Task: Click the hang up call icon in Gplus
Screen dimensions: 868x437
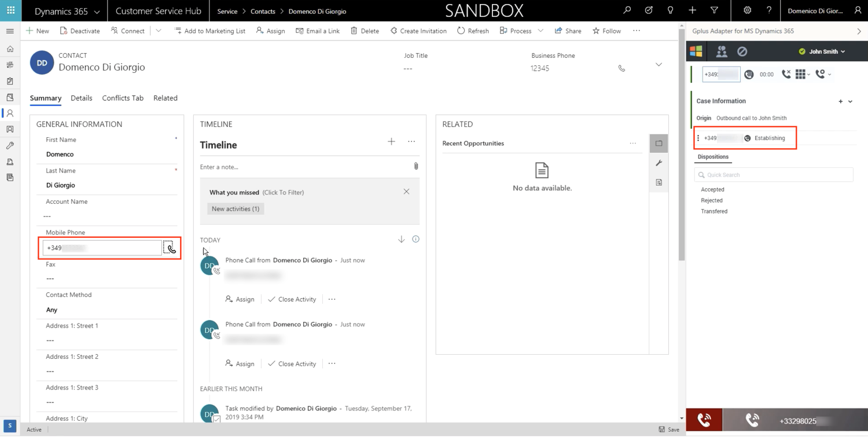Action: [786, 74]
